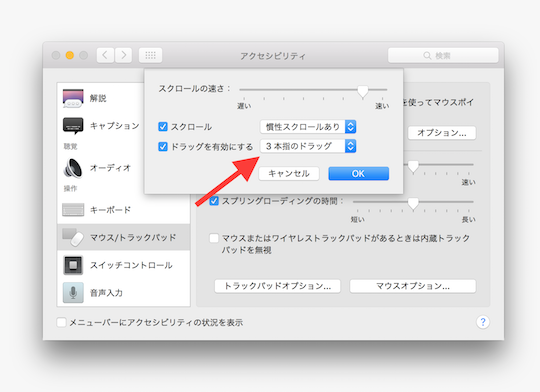Image resolution: width=540 pixels, height=392 pixels.
Task: Select マウス/トラックパッド text in the sidebar
Action: (x=133, y=238)
